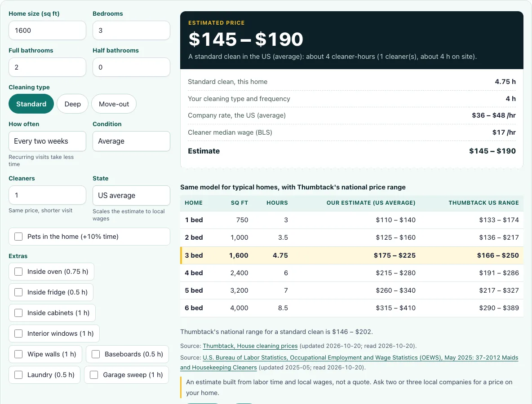Click the $17 /hr median wage value
Screen dimensions: 532x404
pos(504,132)
